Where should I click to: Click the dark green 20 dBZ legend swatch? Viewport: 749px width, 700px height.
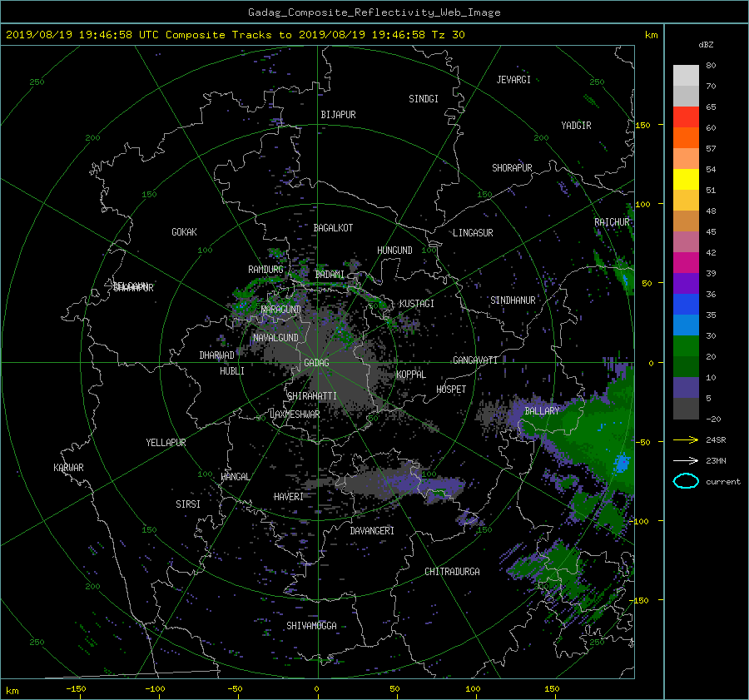coord(686,366)
